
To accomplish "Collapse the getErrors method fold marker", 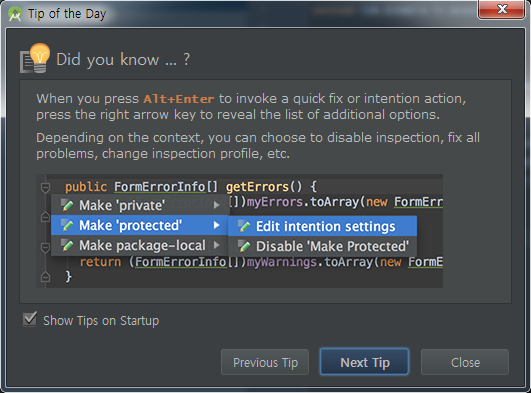I will pos(45,187).
